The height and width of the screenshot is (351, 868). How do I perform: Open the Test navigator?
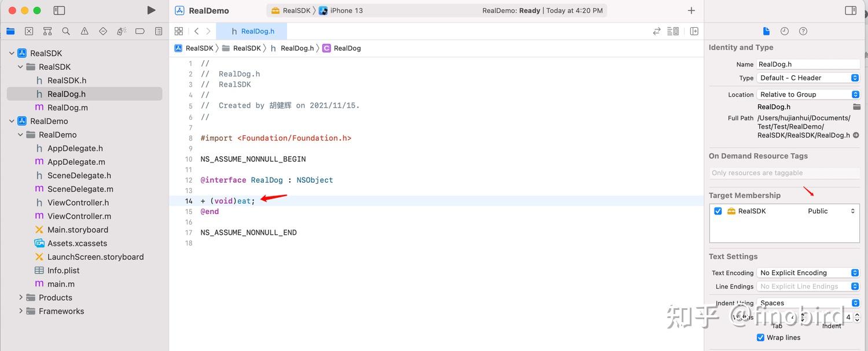pyautogui.click(x=103, y=31)
